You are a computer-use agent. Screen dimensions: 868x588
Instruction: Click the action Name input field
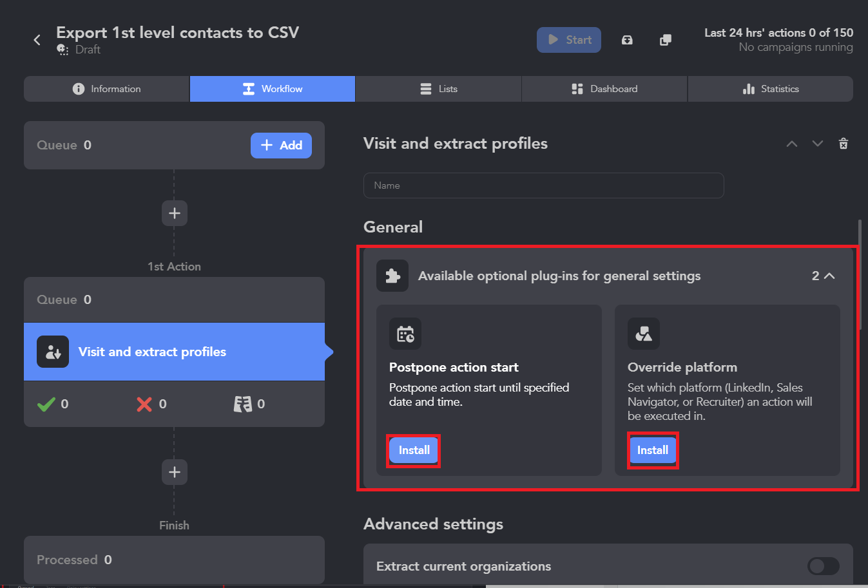tap(543, 185)
